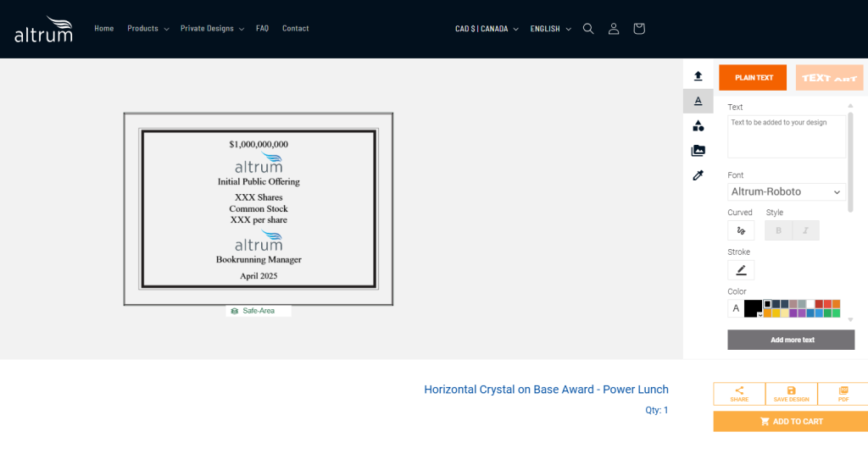Switch to the PLAIN TEXT tab
Screen dimensions: 868x454
pos(753,77)
